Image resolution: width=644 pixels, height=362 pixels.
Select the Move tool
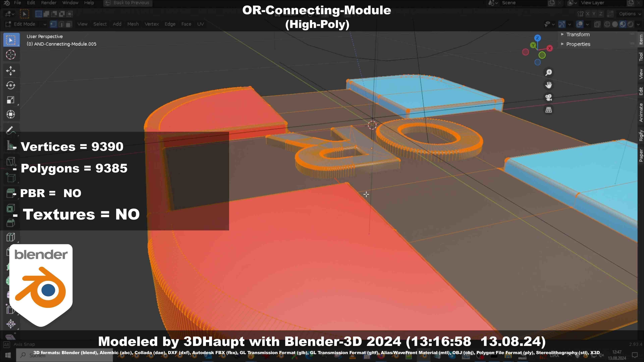tap(11, 71)
